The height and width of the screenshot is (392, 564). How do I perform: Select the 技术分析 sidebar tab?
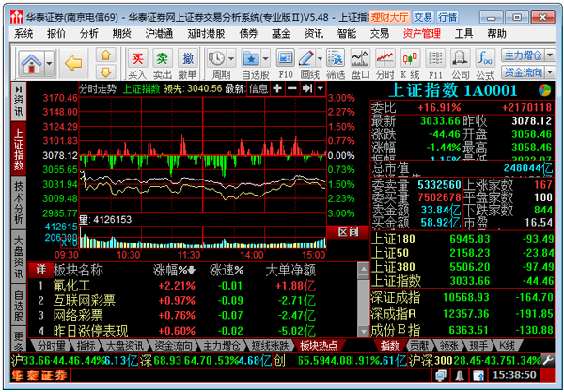pyautogui.click(x=19, y=202)
